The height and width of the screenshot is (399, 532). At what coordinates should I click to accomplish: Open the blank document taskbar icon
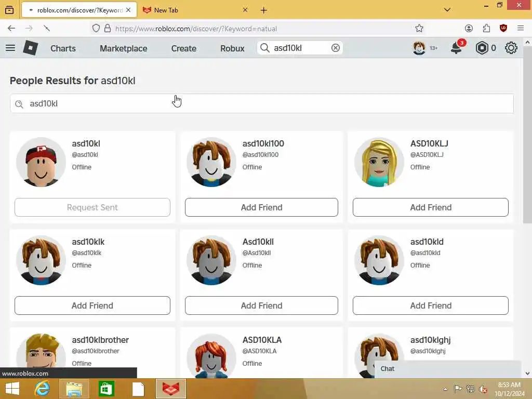[138, 389]
